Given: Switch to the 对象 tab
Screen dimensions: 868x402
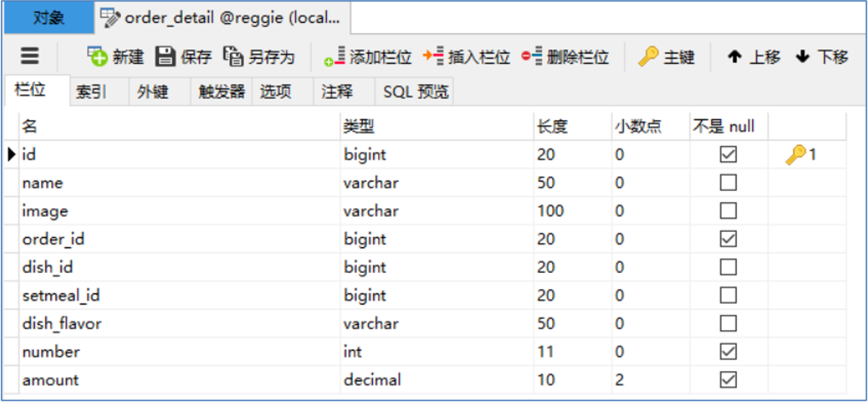Looking at the screenshot, I should (x=48, y=18).
